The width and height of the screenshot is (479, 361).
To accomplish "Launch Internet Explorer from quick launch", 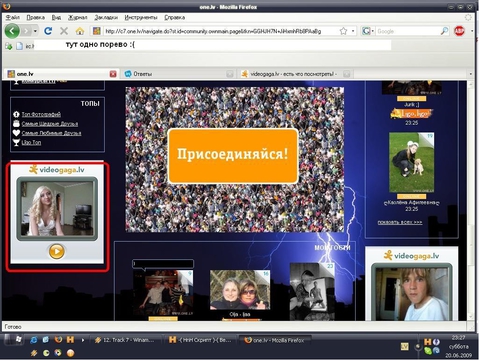I will (34, 340).
